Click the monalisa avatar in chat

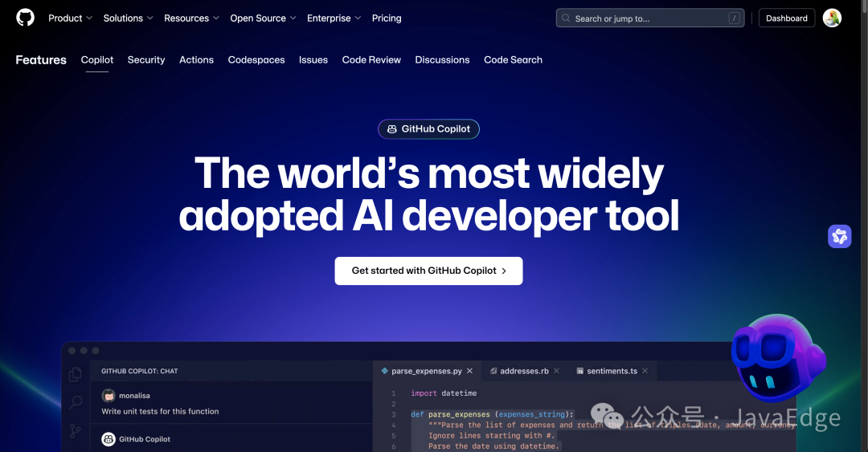108,396
